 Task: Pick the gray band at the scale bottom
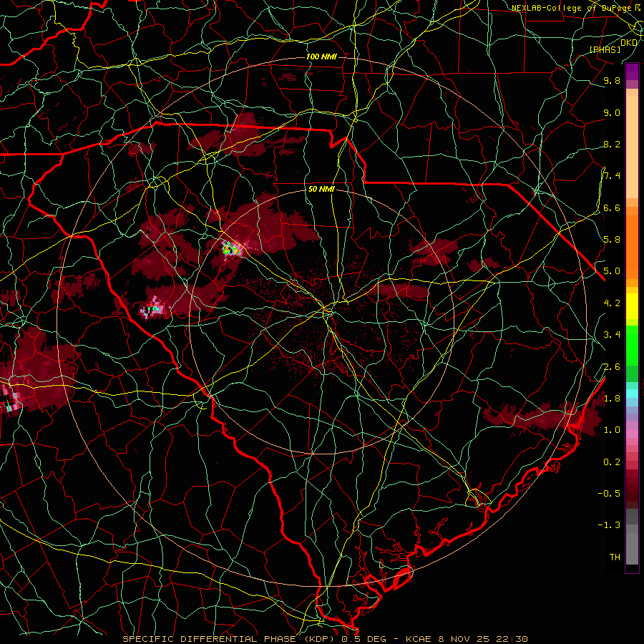(x=632, y=537)
